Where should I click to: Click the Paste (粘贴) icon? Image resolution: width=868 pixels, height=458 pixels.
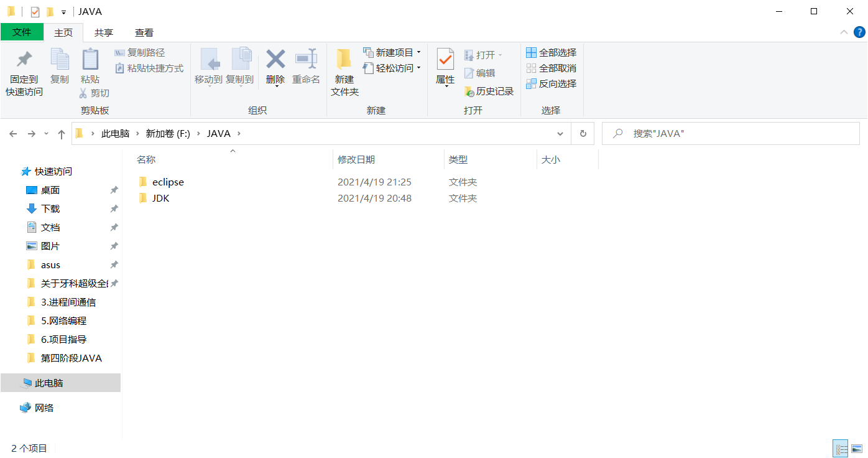click(91, 64)
